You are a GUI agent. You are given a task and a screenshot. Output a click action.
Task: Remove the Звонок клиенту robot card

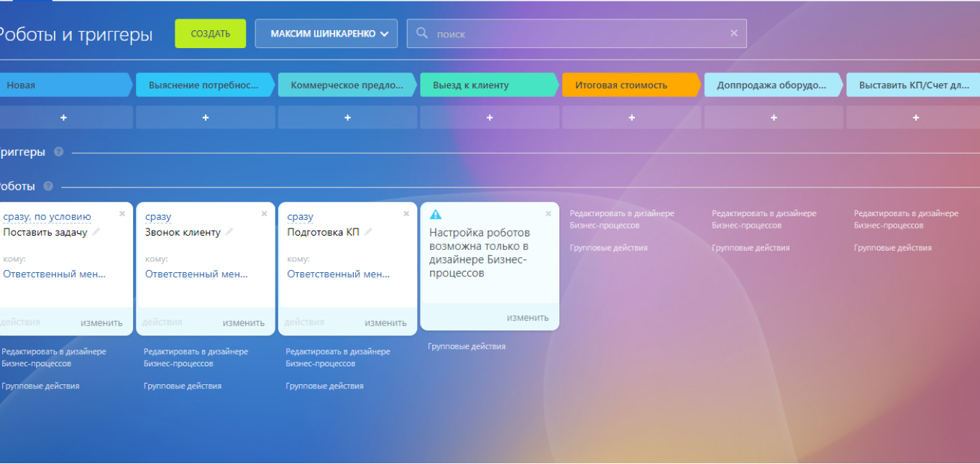(264, 213)
